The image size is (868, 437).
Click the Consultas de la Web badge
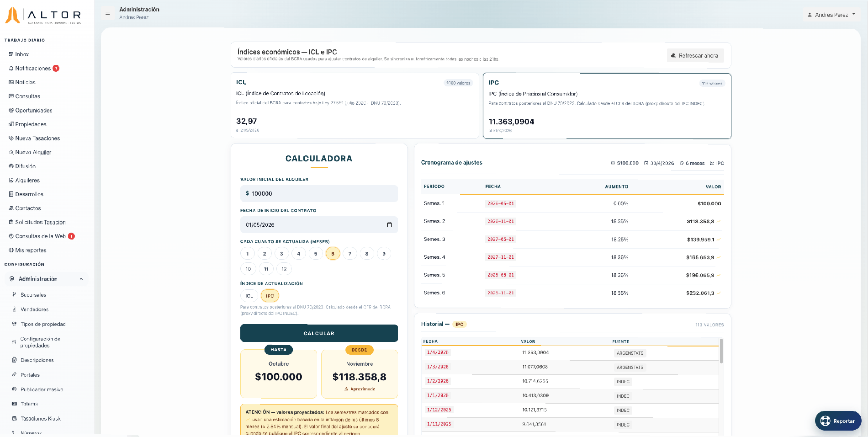click(71, 236)
